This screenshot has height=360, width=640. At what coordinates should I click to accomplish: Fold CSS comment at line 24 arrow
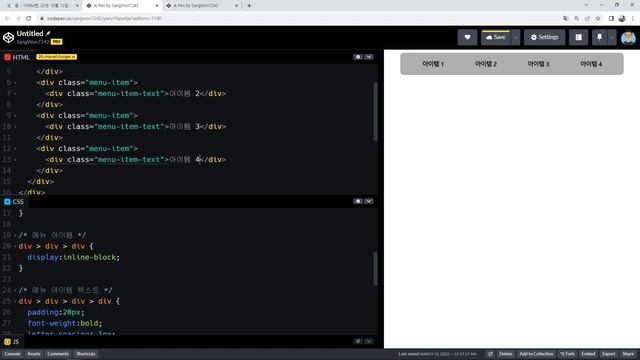(15, 291)
